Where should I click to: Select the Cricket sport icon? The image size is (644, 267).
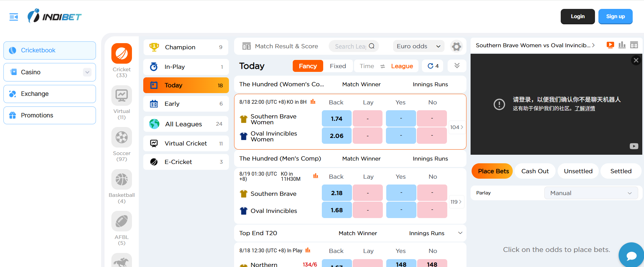[122, 53]
